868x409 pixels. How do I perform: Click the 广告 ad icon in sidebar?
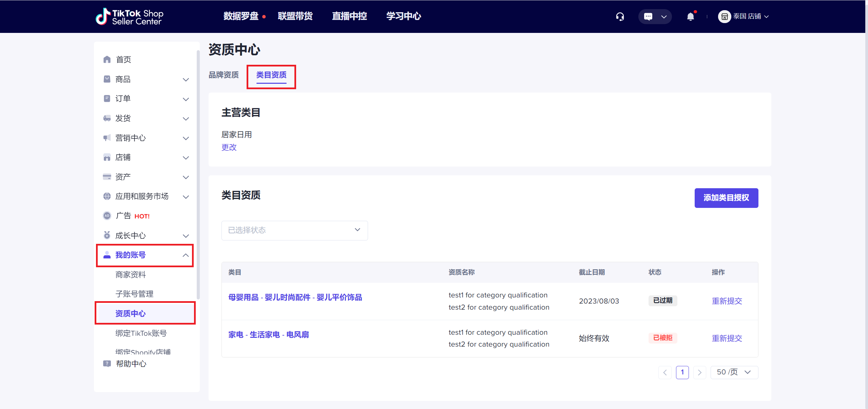107,216
